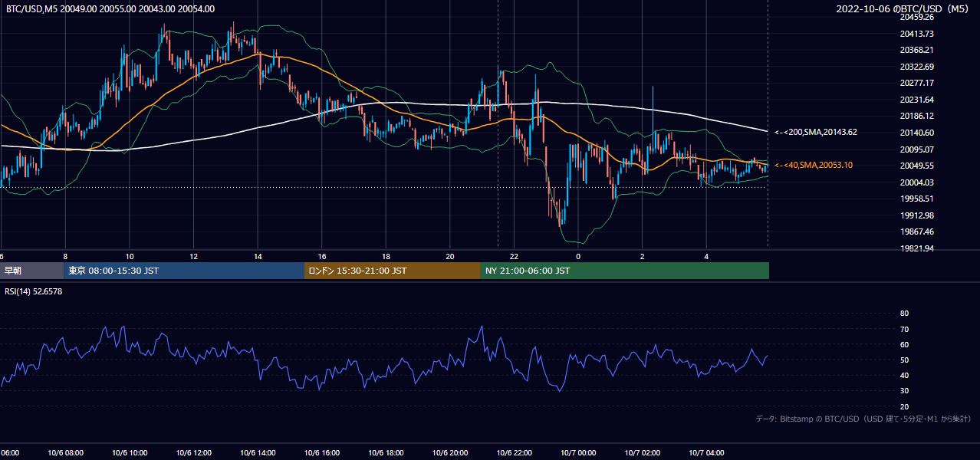
Task: Click price axis value 20322.69
Action: coord(917,67)
